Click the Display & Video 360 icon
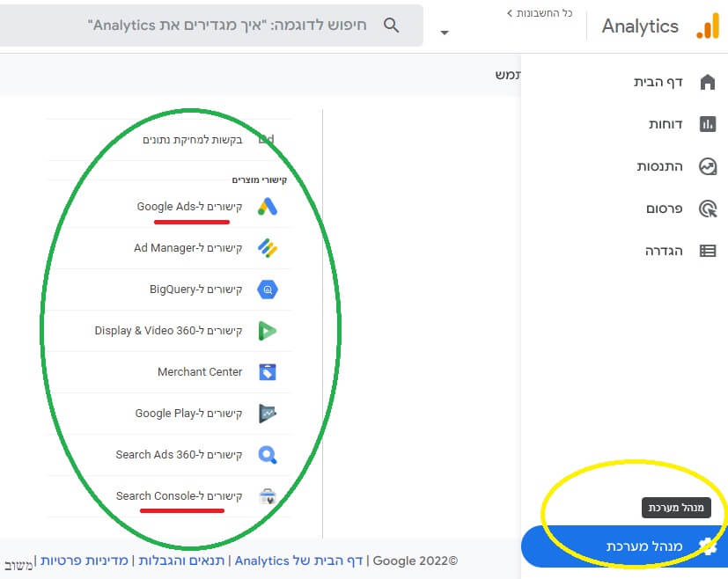The width and height of the screenshot is (728, 579). point(268,331)
